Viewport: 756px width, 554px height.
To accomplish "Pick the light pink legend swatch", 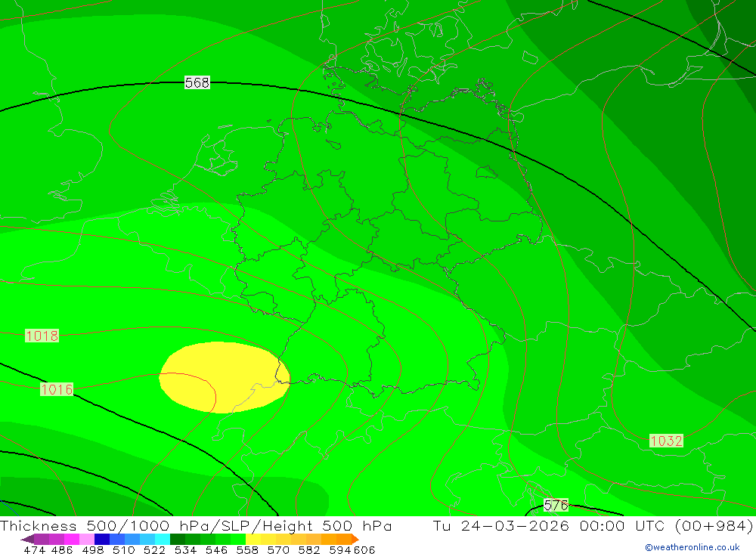I will pos(87,539).
